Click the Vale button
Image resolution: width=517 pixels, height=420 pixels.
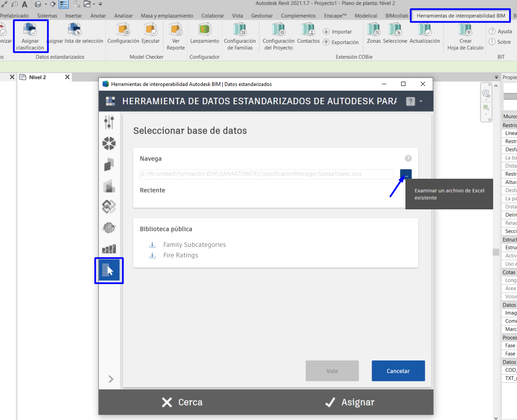pos(332,371)
